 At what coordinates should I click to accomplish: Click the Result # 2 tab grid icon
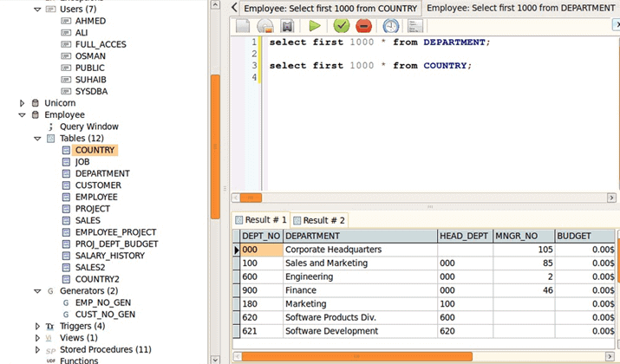coord(297,220)
